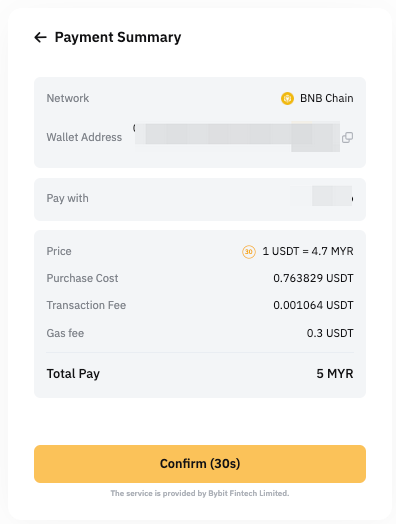Click the price 1 USDT = 4.7 MYR
The width and height of the screenshot is (396, 524).
(308, 251)
